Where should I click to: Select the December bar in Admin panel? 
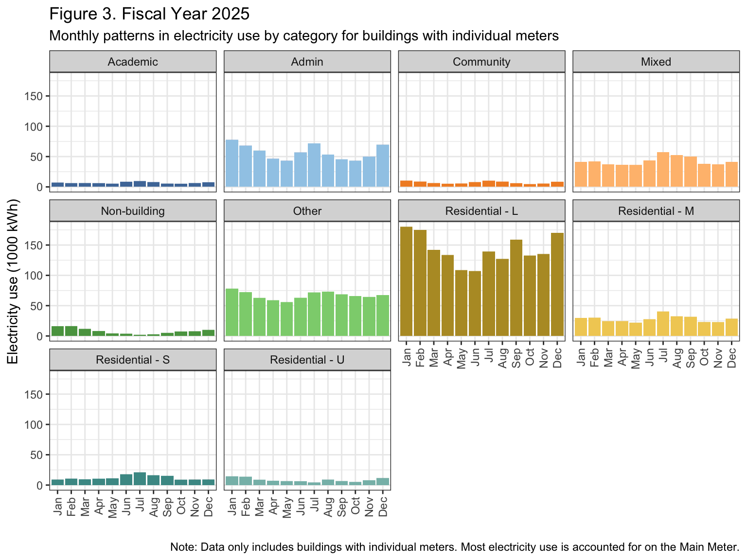[383, 166]
